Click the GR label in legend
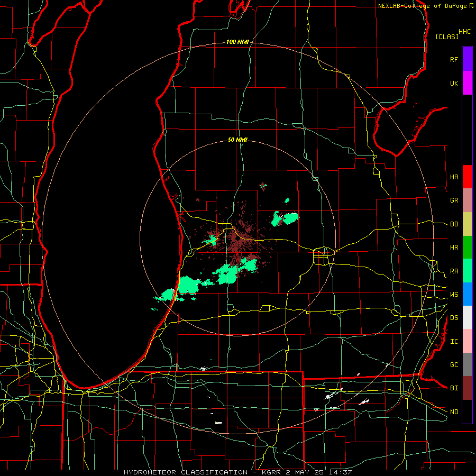 click(x=454, y=200)
